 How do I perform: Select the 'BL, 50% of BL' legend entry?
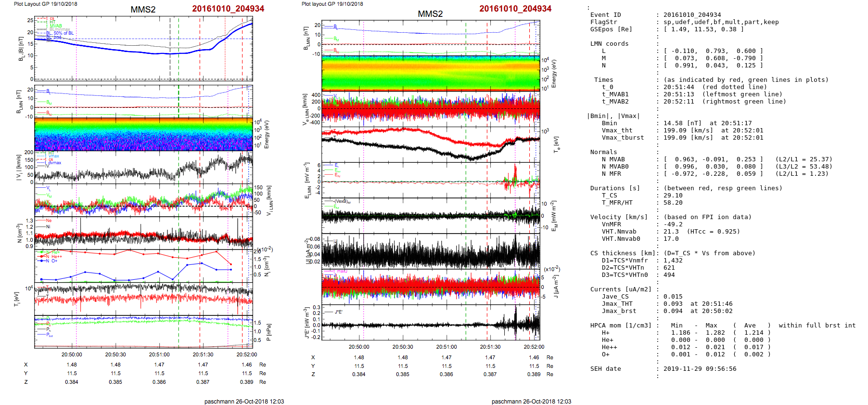[59, 33]
